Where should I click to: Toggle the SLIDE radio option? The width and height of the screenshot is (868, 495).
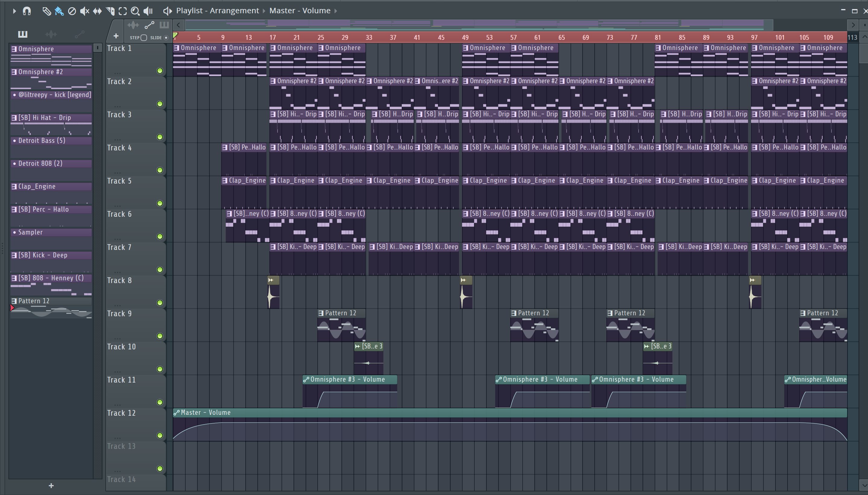pos(166,38)
